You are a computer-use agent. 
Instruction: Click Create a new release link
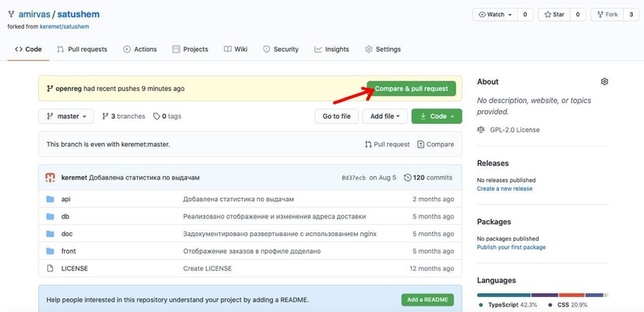[x=504, y=189]
